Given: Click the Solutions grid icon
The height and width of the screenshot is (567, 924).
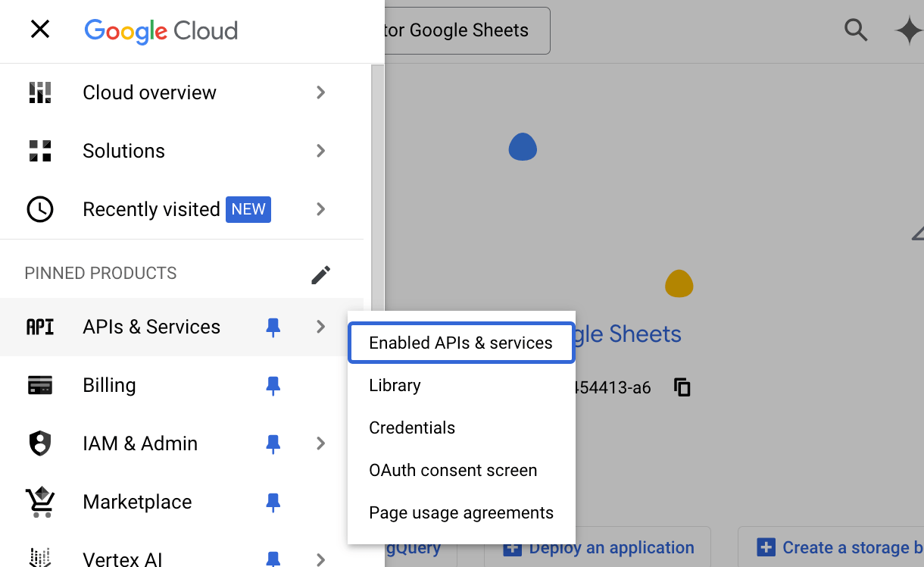Looking at the screenshot, I should pos(40,151).
